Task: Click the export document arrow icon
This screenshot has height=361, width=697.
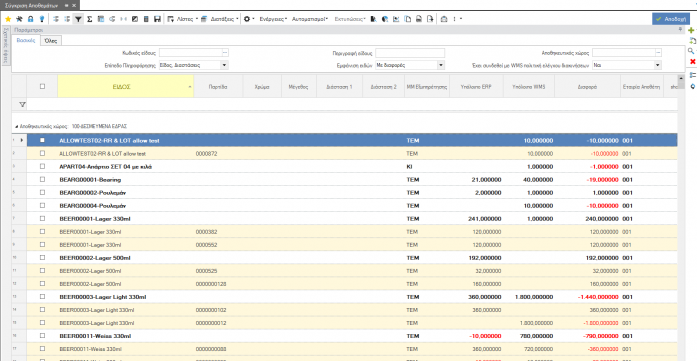Action: [x=430, y=19]
